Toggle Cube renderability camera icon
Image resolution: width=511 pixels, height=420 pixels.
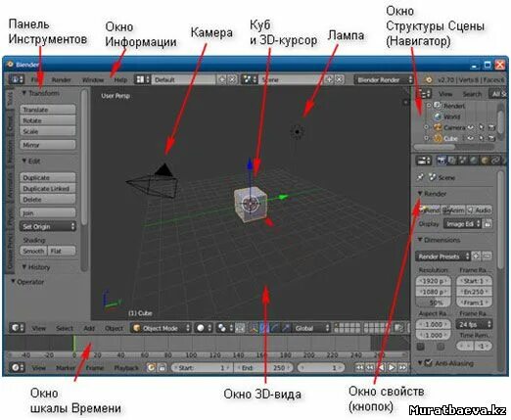[x=492, y=138]
